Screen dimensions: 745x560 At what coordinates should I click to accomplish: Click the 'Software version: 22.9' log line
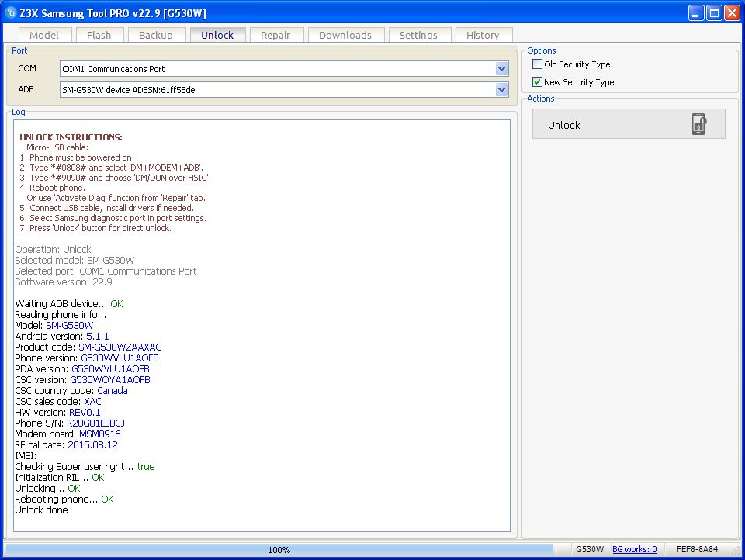click(x=64, y=282)
